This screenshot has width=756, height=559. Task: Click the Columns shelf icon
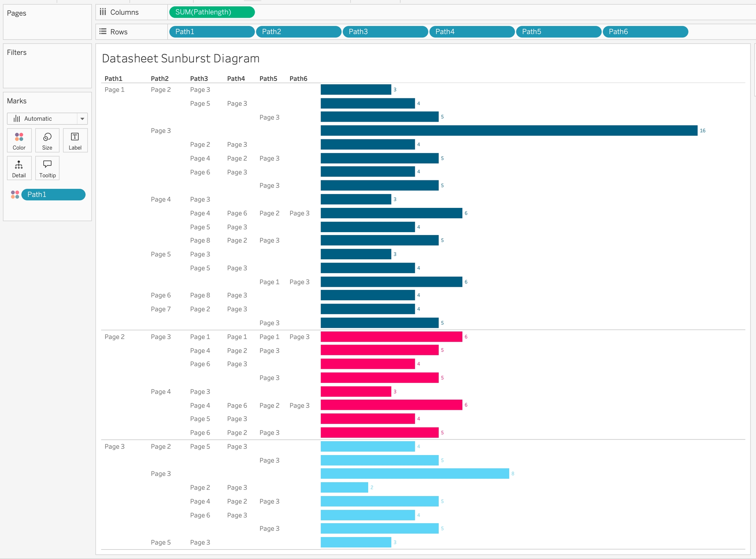coord(103,12)
